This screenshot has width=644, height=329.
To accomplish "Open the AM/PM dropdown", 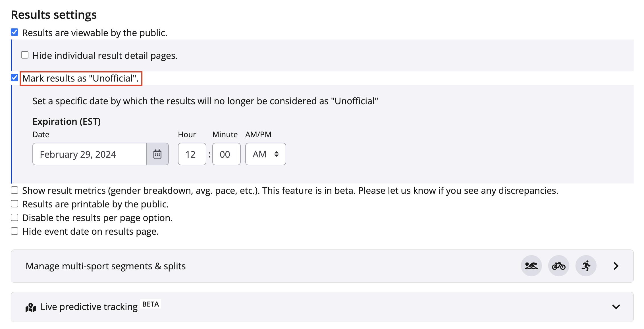I will tap(265, 154).
